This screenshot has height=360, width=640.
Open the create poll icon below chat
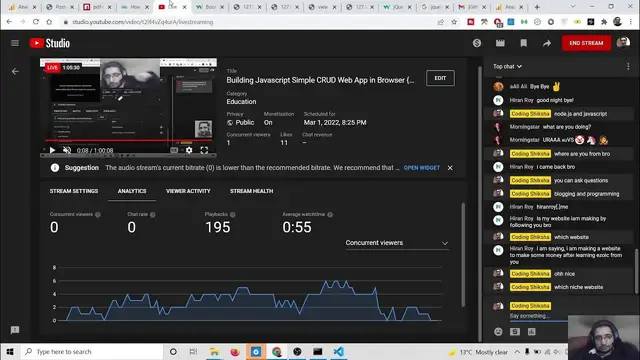click(x=531, y=332)
